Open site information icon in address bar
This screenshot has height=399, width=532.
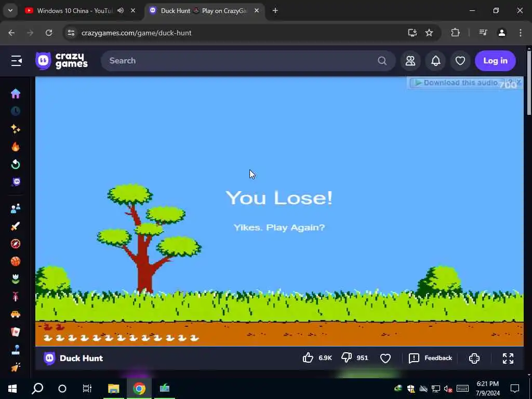[71, 33]
